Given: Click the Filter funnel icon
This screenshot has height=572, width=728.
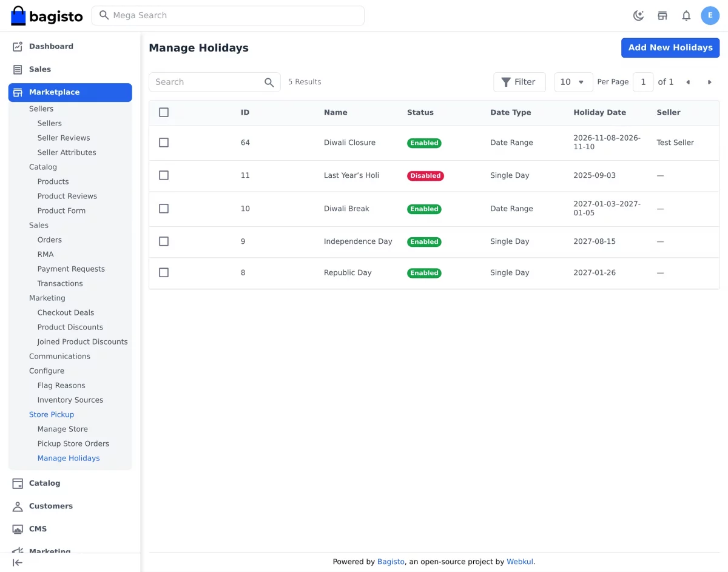Looking at the screenshot, I should point(506,82).
